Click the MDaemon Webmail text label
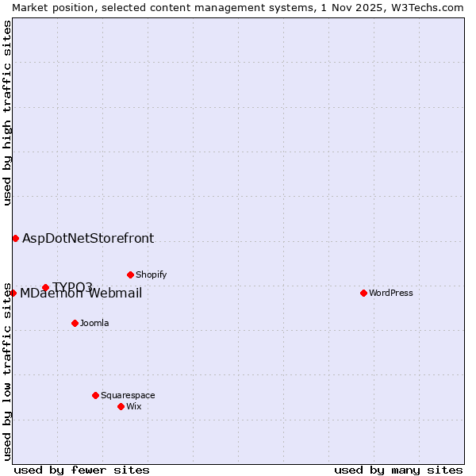Image resolution: width=476 pixels, height=476 pixels. [x=81, y=294]
